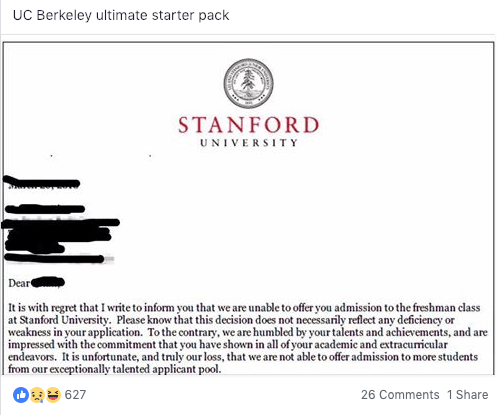Click the post caption "UC Berkeley ultimate starter pack"

click(x=121, y=15)
